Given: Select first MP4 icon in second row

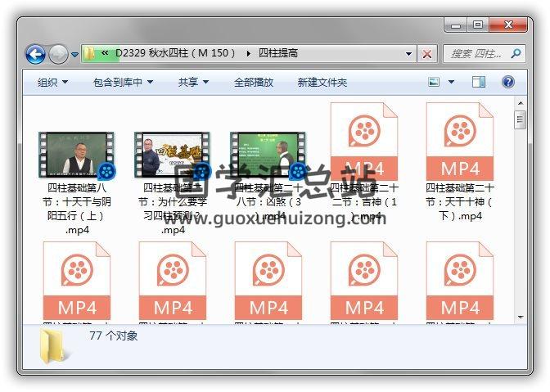Looking at the screenshot, I should pyautogui.click(x=77, y=281).
